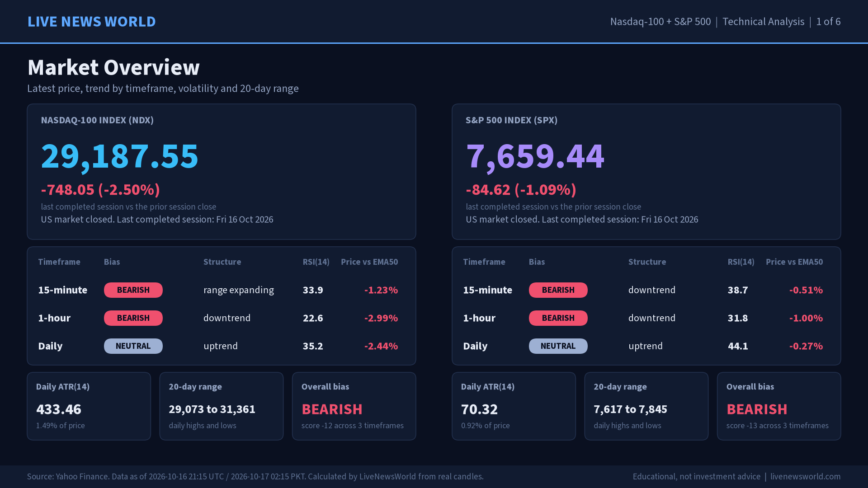Click 'score -12 across 3 timeframes'
Viewport: 868px width, 488px height.
(353, 426)
